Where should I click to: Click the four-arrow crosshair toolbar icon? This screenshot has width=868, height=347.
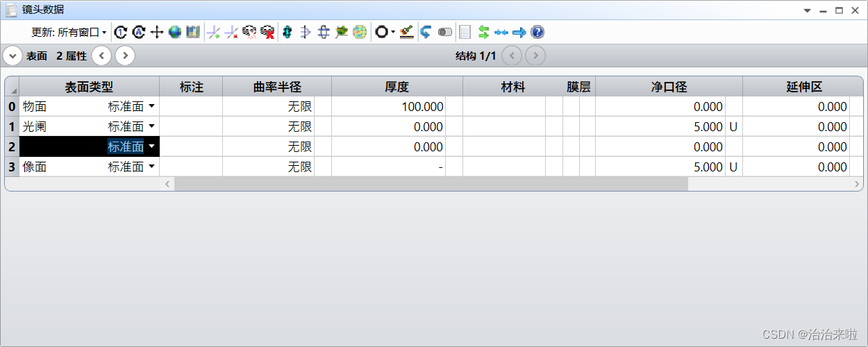(x=157, y=32)
